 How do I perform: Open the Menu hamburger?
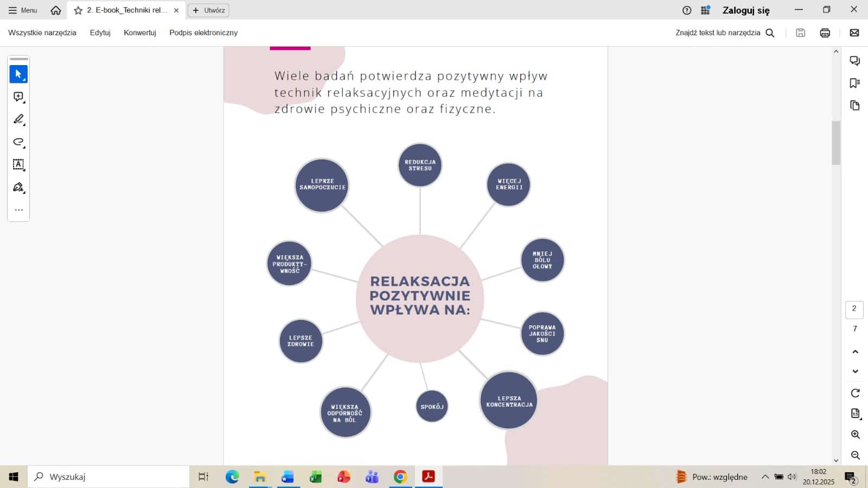tap(23, 10)
